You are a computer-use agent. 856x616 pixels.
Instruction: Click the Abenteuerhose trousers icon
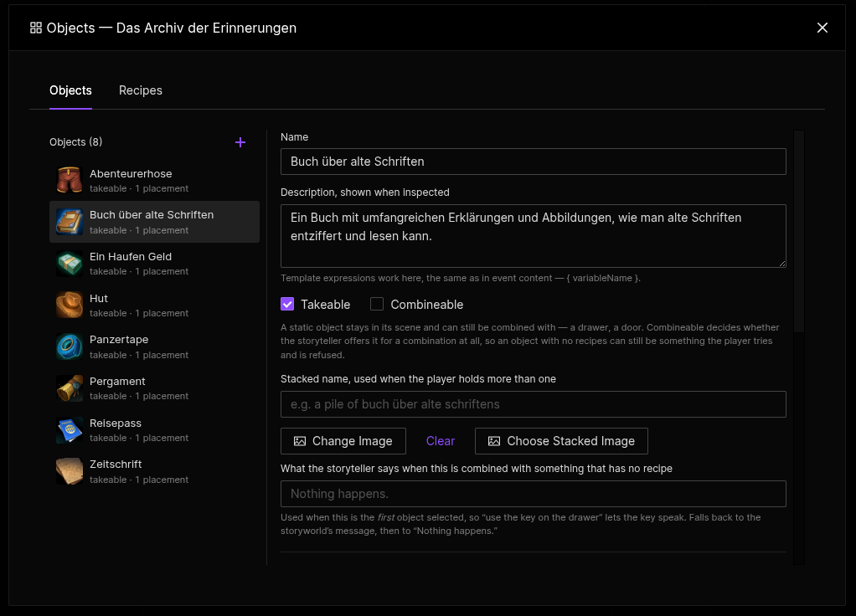70,181
